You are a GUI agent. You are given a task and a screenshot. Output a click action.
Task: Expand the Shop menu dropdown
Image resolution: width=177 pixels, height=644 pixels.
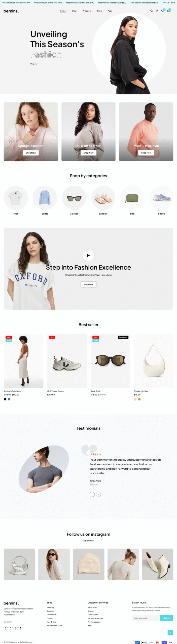pos(75,11)
